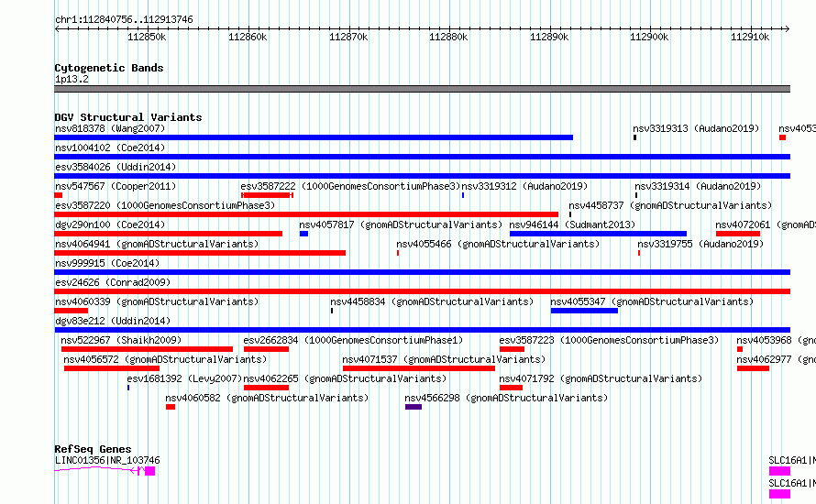Open variant nsv1004102 (Coe2014) label

click(x=110, y=148)
